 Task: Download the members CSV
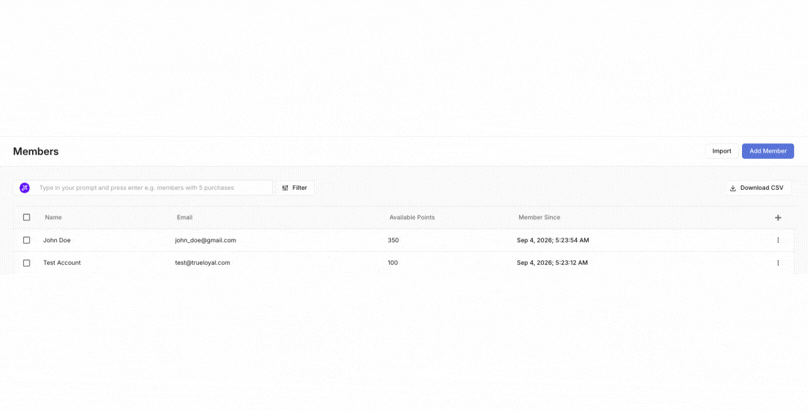tap(757, 188)
